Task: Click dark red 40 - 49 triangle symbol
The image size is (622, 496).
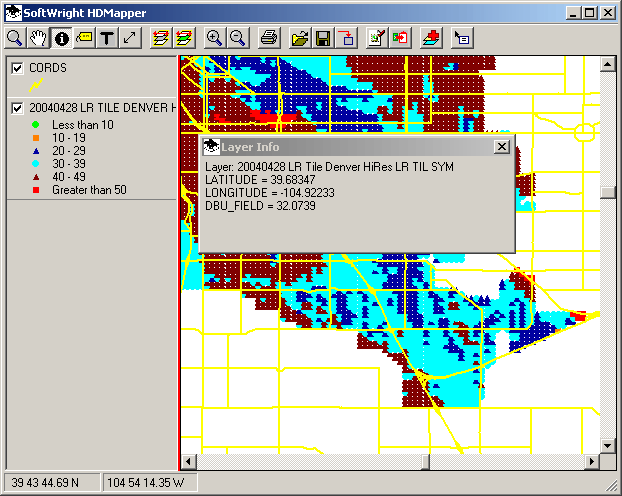Action: click(36, 177)
